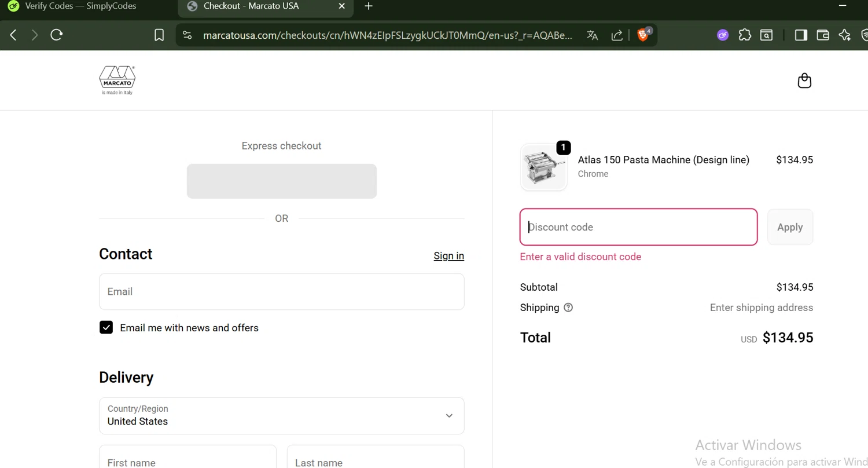Open the translate page icon
This screenshot has width=868, height=468.
592,35
